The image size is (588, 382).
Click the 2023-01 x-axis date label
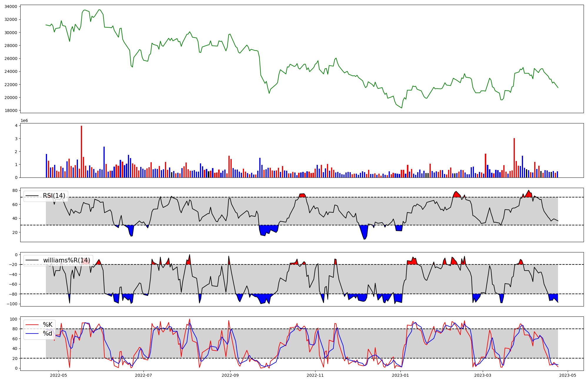[400, 375]
